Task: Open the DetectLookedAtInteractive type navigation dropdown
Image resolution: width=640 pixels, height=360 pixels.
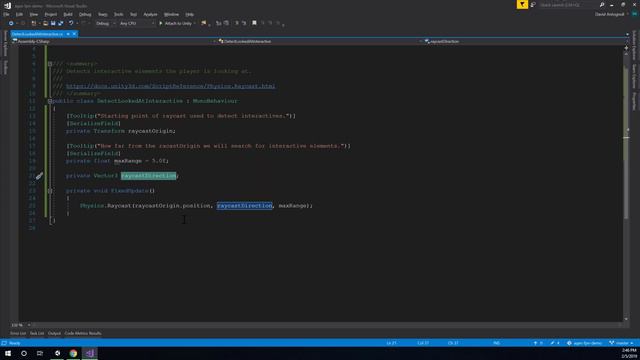Action: click(x=320, y=41)
